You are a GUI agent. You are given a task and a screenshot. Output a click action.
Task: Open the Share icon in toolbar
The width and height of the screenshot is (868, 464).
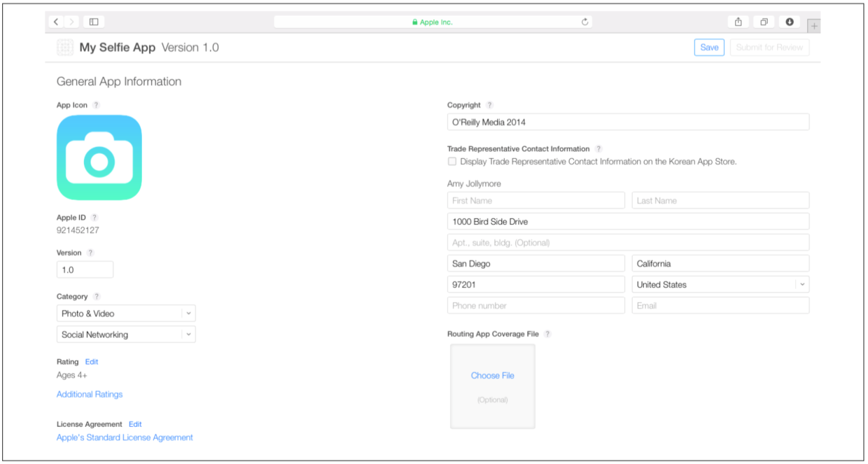click(738, 22)
